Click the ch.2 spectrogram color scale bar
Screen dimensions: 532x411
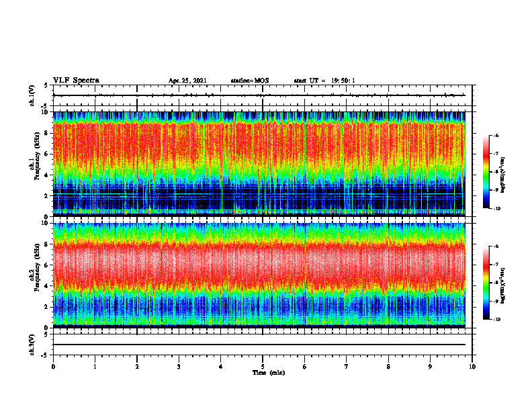(x=486, y=283)
